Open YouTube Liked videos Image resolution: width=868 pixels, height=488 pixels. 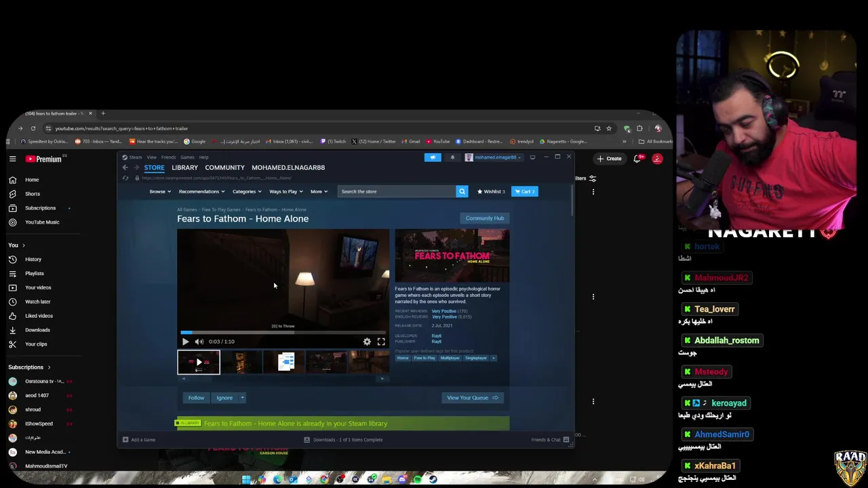point(39,316)
